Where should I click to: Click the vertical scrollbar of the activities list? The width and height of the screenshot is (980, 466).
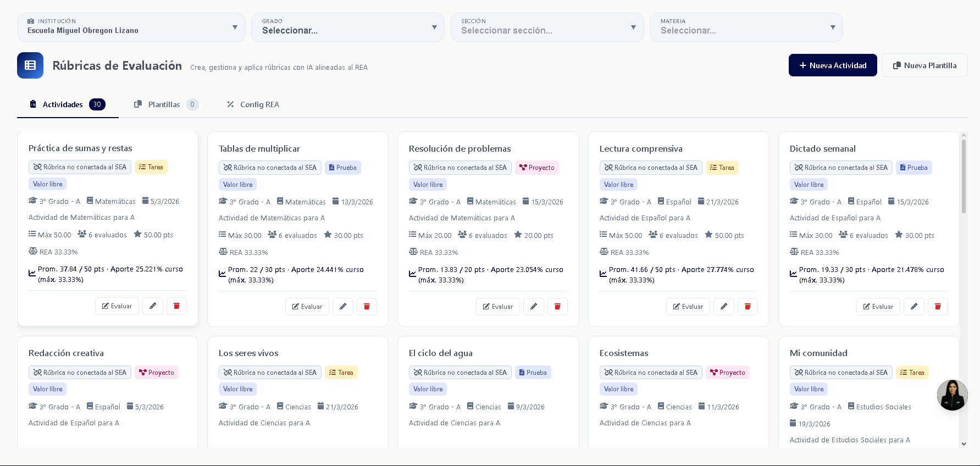tap(964, 176)
